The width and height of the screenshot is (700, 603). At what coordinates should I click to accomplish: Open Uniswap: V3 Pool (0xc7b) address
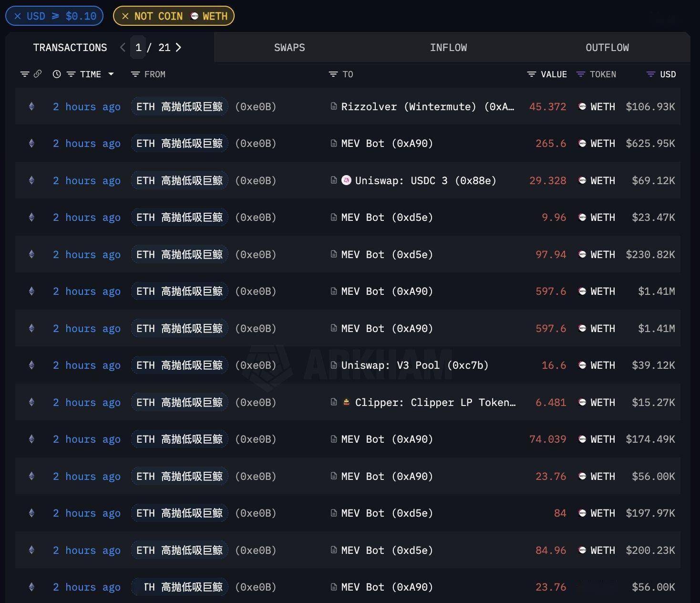[x=415, y=365]
